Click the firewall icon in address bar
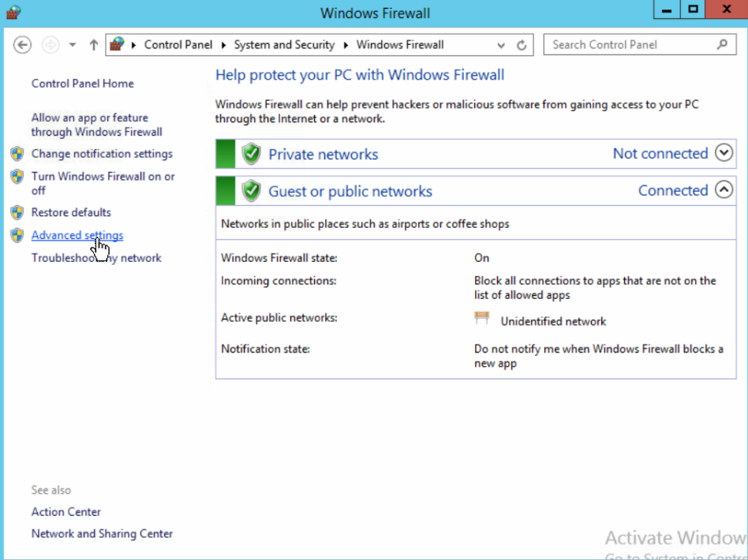The image size is (748, 560). click(117, 44)
